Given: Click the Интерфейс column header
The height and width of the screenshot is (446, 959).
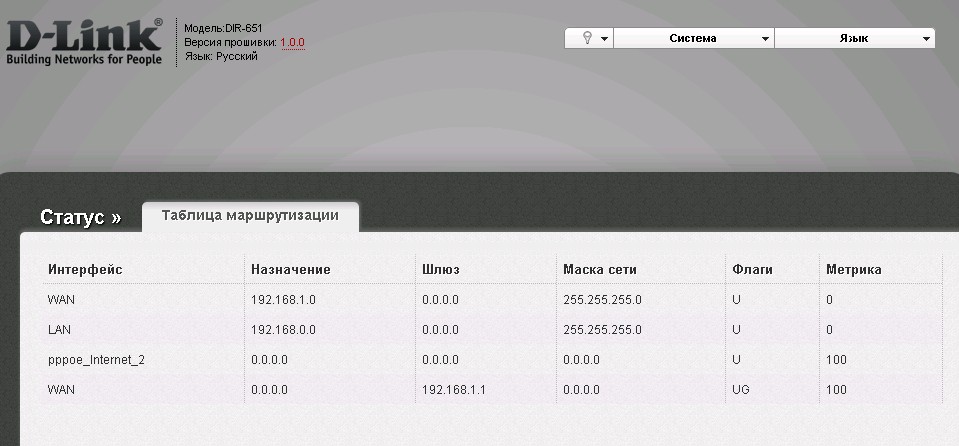Looking at the screenshot, I should [x=85, y=269].
